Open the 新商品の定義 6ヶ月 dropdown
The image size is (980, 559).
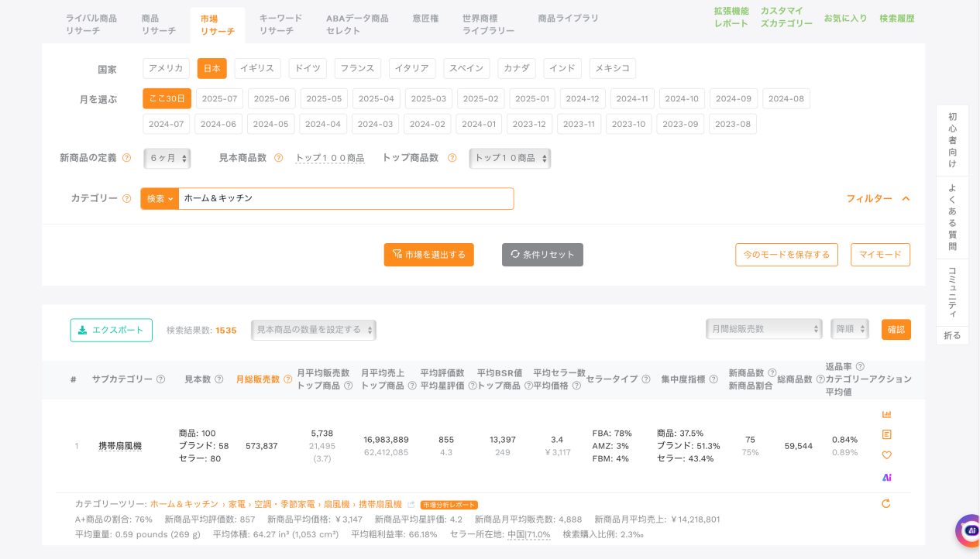[x=167, y=158]
